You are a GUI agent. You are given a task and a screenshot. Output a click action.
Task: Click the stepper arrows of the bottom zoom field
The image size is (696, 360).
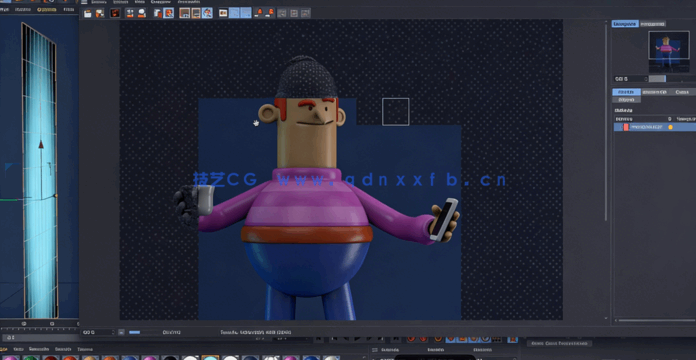point(113,332)
